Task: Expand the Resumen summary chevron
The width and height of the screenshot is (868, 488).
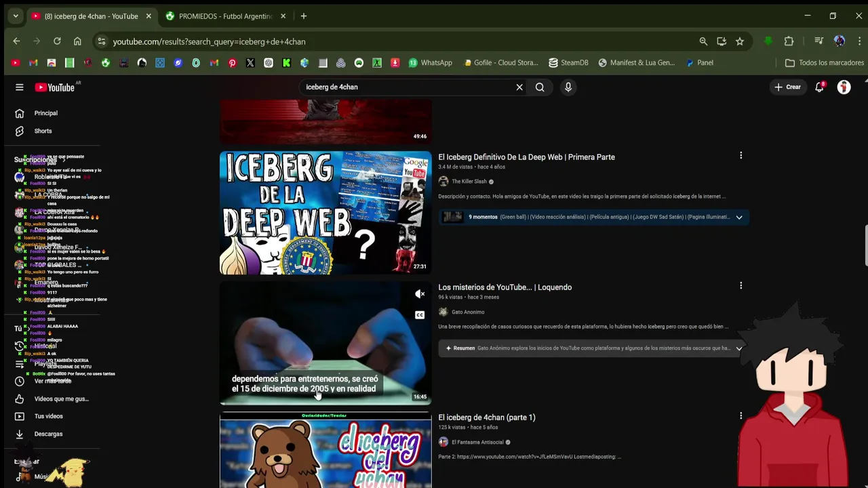Action: pyautogui.click(x=739, y=348)
